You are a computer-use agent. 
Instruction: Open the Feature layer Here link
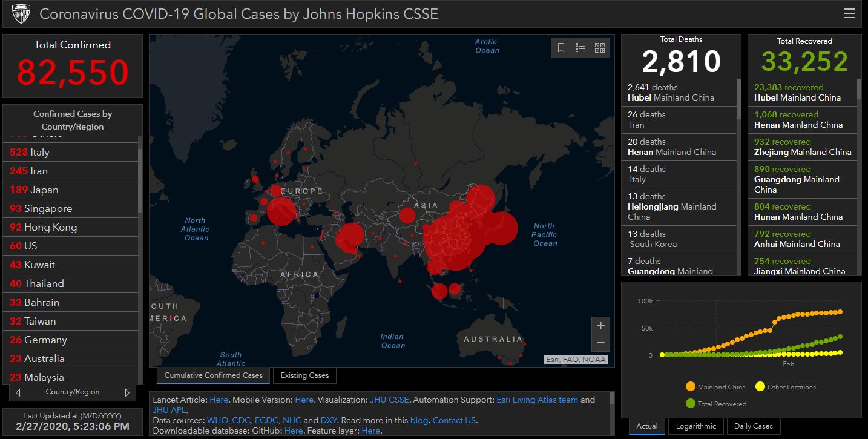coord(370,431)
